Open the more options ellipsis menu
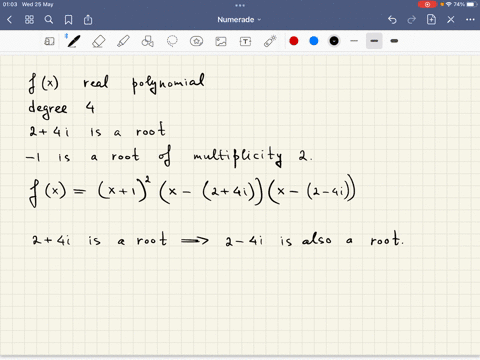This screenshot has height=360, width=480. pyautogui.click(x=470, y=20)
